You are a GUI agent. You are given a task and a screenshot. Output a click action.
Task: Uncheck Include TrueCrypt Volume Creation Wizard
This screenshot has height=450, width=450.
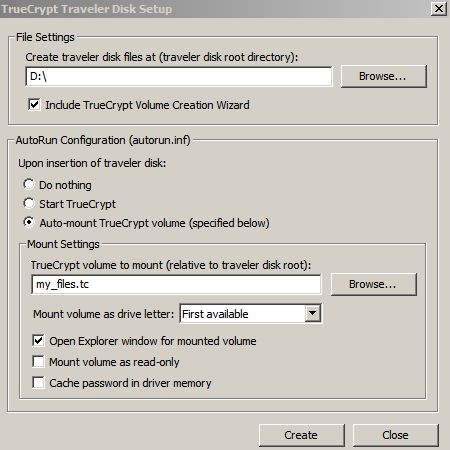(35, 105)
